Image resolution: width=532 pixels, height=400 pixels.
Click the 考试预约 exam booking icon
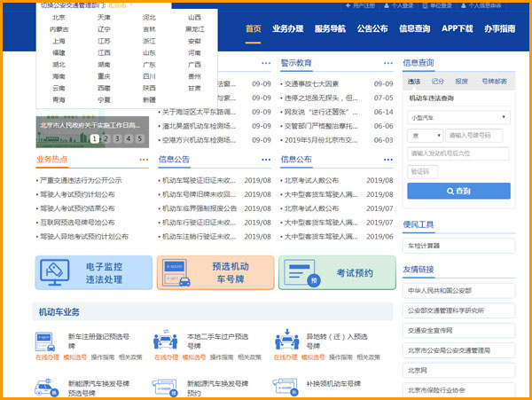(301, 273)
